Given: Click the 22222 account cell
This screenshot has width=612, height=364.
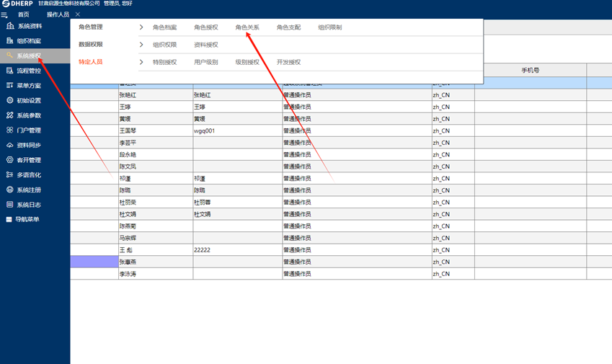Looking at the screenshot, I should [x=237, y=250].
